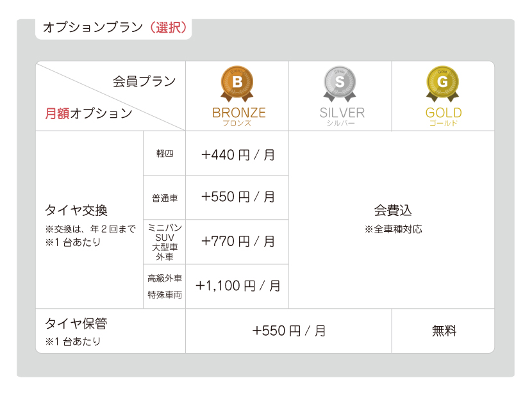Click the +1,100 円 / 月 price
This screenshot has height=394, width=532.
tap(238, 286)
